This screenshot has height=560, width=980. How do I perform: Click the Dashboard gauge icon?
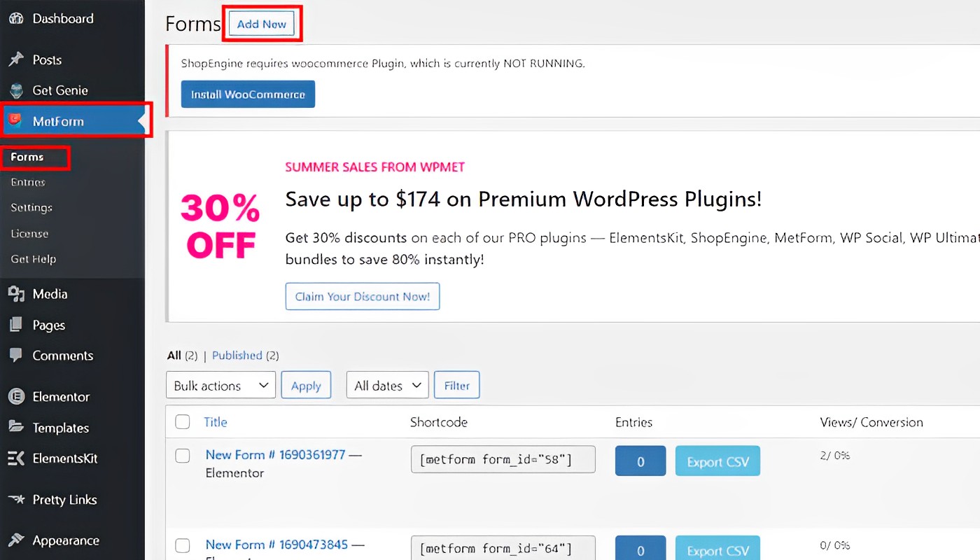click(15, 19)
